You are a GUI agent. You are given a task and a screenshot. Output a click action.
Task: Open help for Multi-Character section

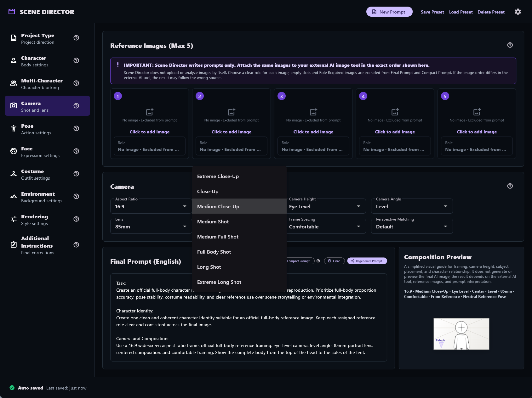pos(76,83)
